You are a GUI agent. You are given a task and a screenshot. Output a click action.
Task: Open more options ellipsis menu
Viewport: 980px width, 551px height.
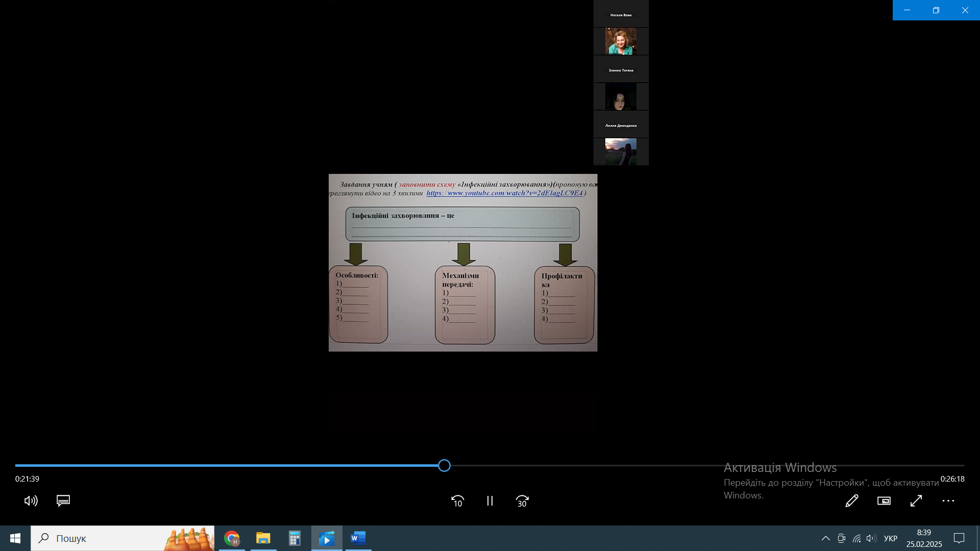coord(948,501)
